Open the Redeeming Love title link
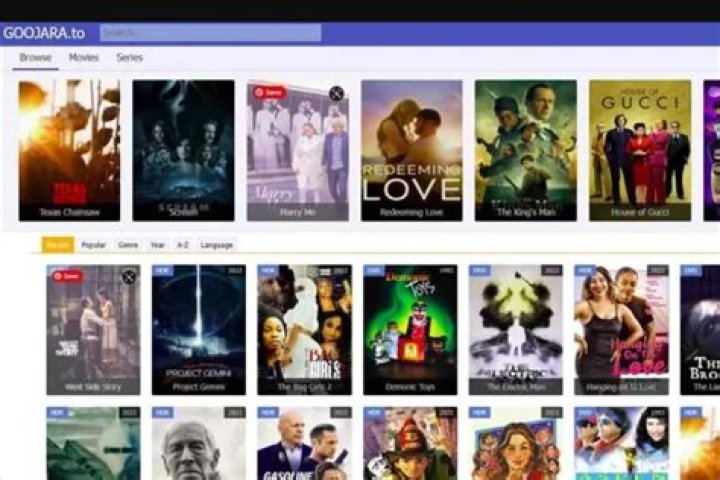The image size is (720, 480). coord(411,212)
